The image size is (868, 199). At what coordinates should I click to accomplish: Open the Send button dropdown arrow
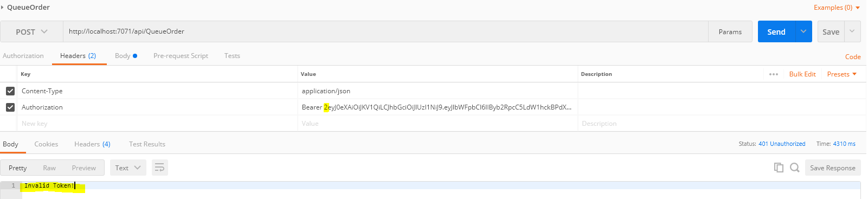pos(803,31)
